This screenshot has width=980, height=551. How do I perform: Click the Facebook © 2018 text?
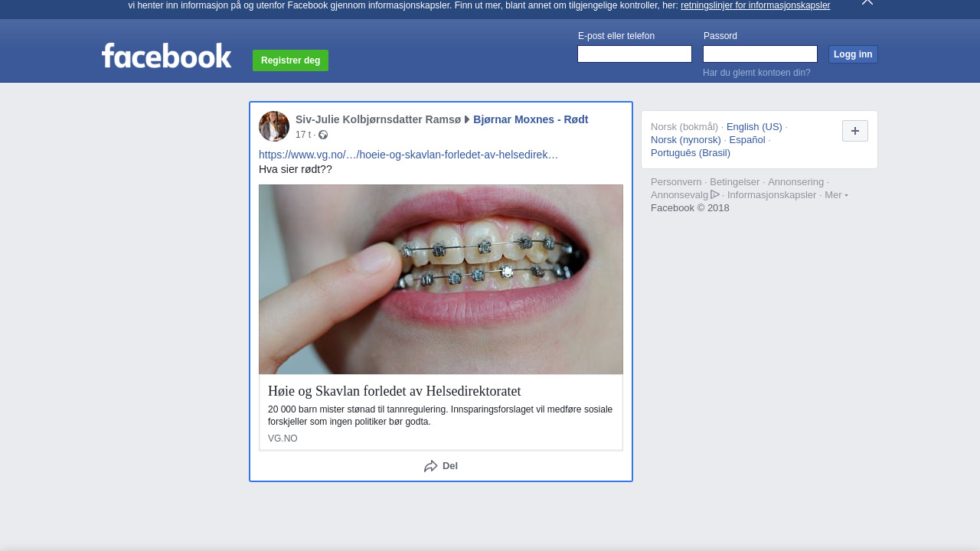[690, 208]
